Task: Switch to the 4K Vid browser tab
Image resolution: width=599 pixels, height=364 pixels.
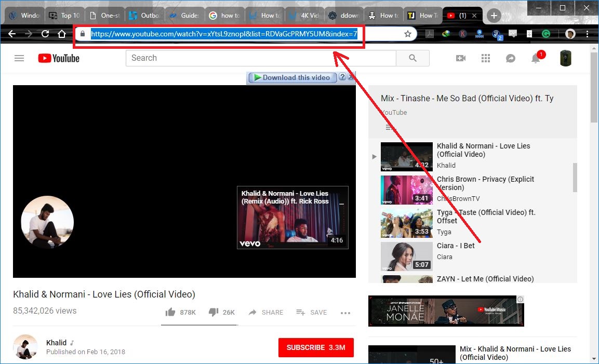Action: tap(304, 15)
